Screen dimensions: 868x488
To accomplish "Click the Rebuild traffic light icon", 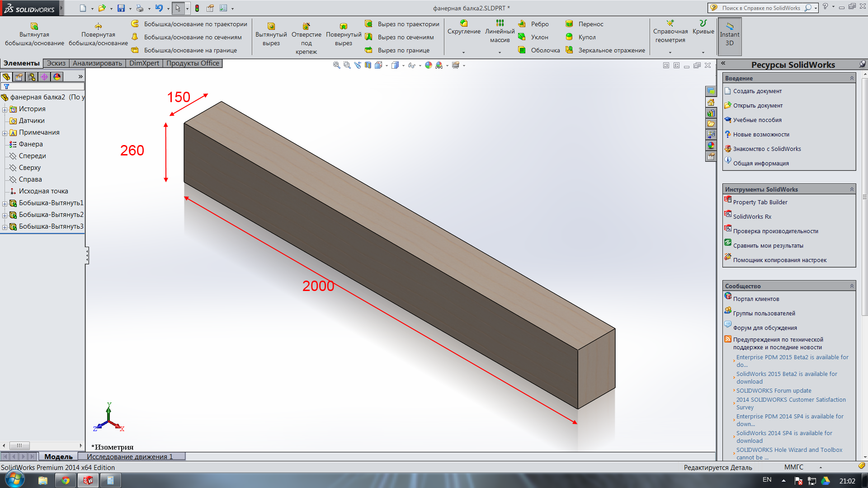I will pyautogui.click(x=197, y=8).
